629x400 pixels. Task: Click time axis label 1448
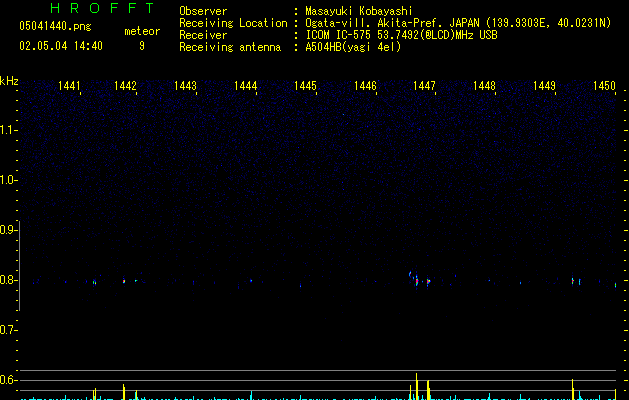coord(484,86)
